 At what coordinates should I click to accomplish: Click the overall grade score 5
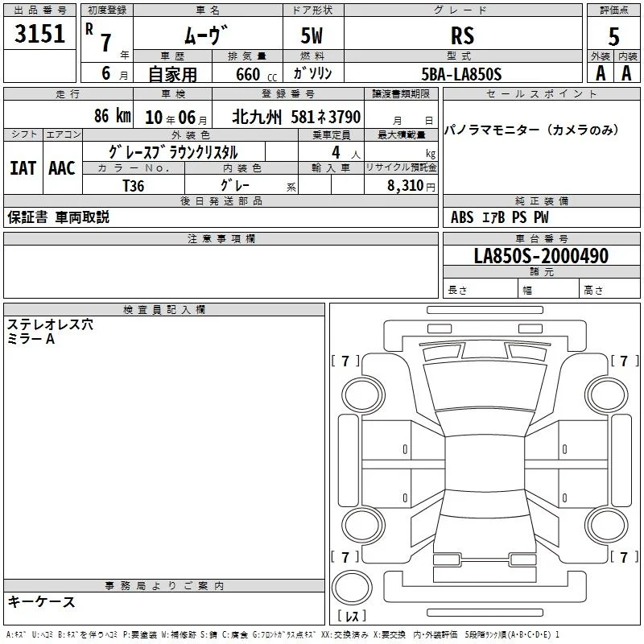coord(613,36)
